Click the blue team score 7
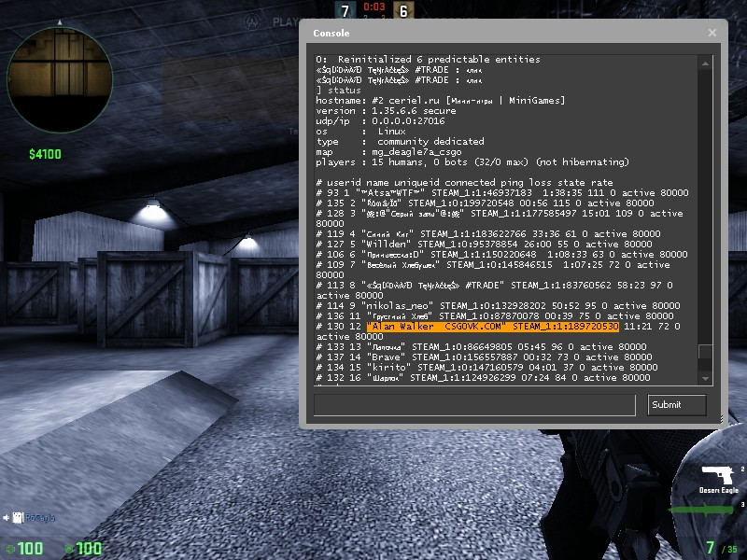The height and width of the screenshot is (560, 747). coord(345,11)
